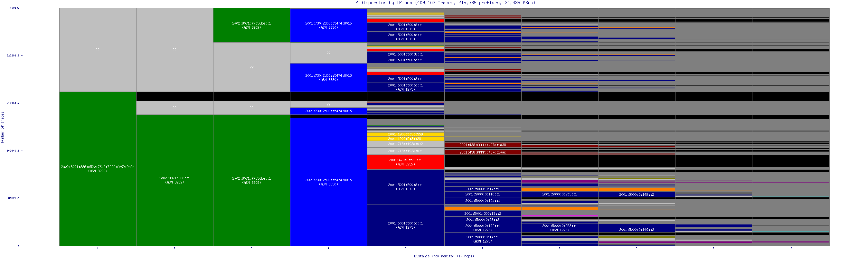Select y-axis tick value 81820.4

14,198
